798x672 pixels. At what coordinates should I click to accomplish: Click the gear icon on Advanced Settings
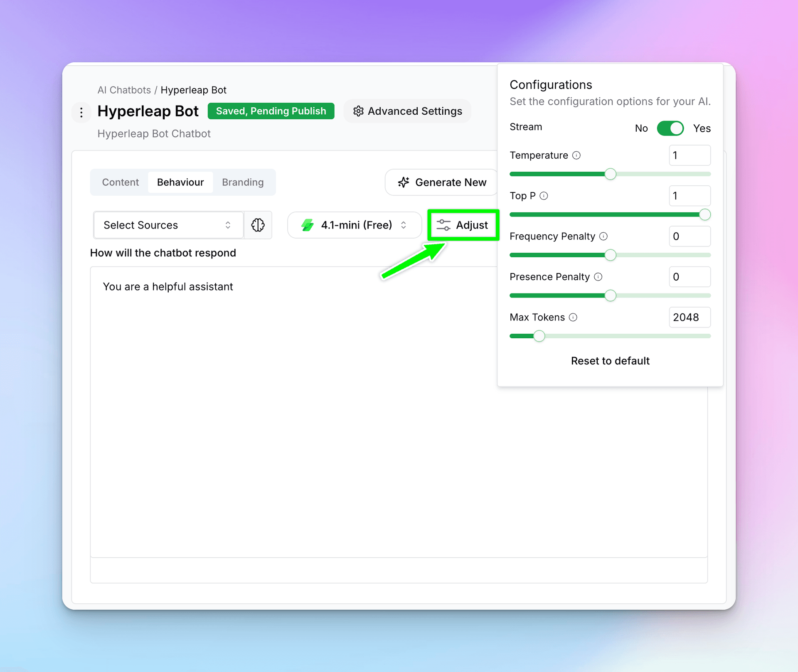point(358,111)
